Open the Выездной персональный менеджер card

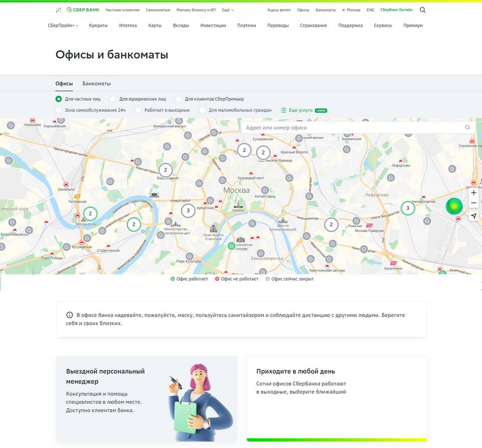pyautogui.click(x=147, y=399)
